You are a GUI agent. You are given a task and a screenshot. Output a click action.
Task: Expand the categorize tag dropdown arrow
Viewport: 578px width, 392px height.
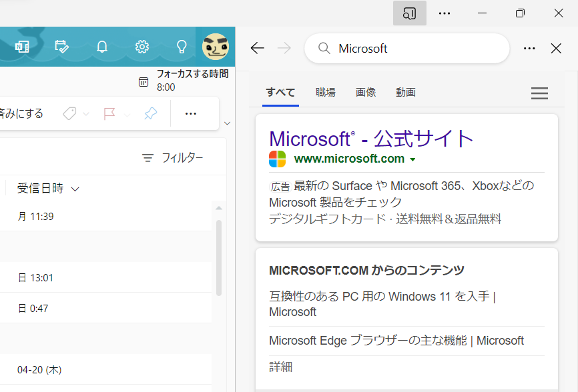point(86,114)
